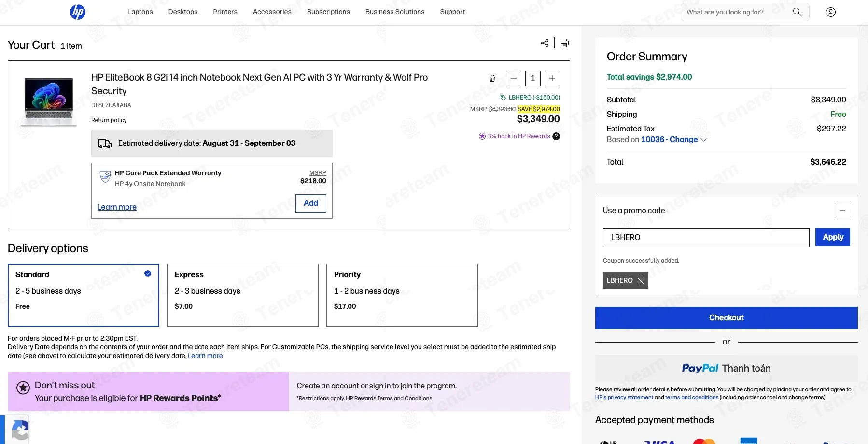
Task: Select Express delivery option
Action: pos(243,295)
